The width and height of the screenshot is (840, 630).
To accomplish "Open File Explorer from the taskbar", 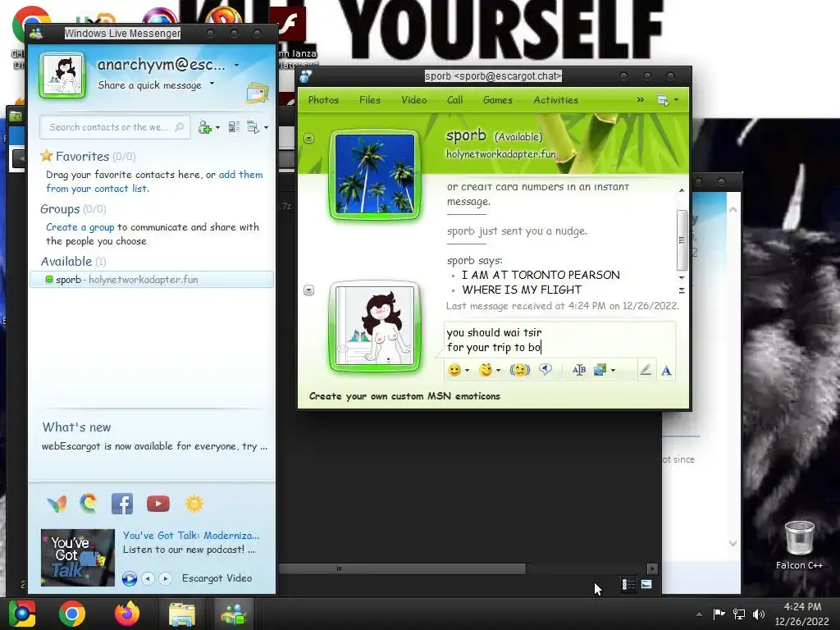I will tap(182, 614).
